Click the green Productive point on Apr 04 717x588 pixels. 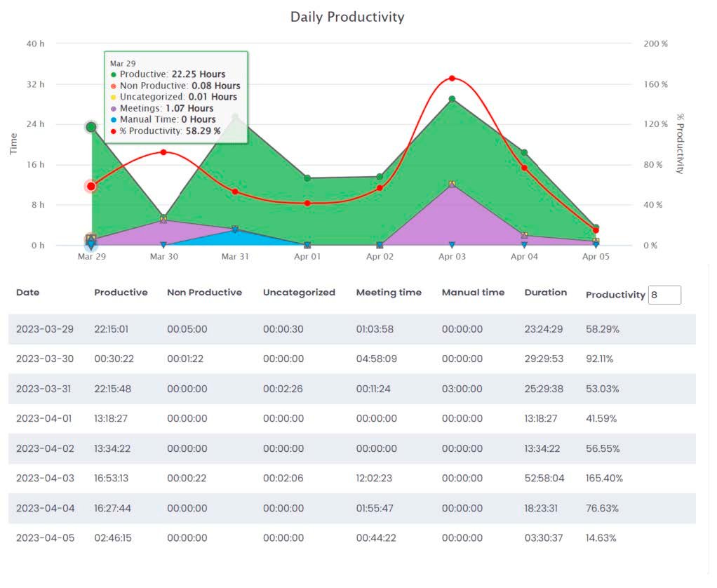524,153
